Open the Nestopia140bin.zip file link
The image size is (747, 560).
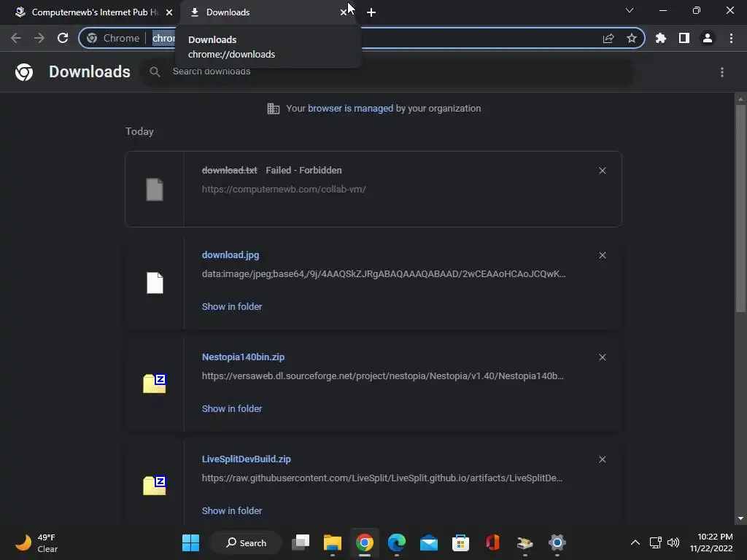pos(243,357)
